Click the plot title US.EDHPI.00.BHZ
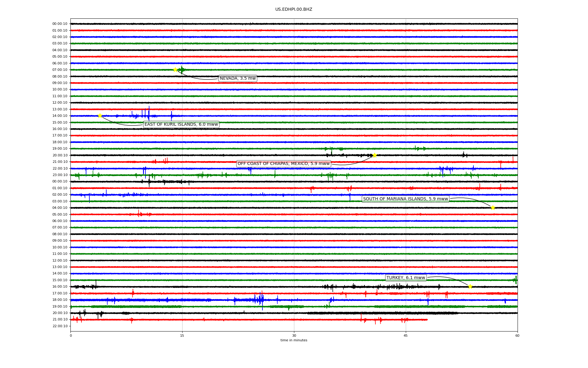 294,10
